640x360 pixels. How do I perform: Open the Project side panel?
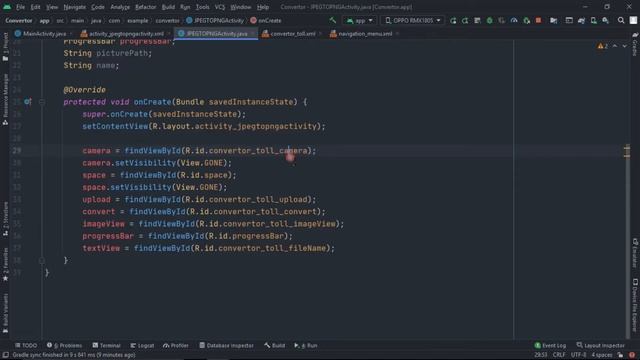click(x=5, y=47)
